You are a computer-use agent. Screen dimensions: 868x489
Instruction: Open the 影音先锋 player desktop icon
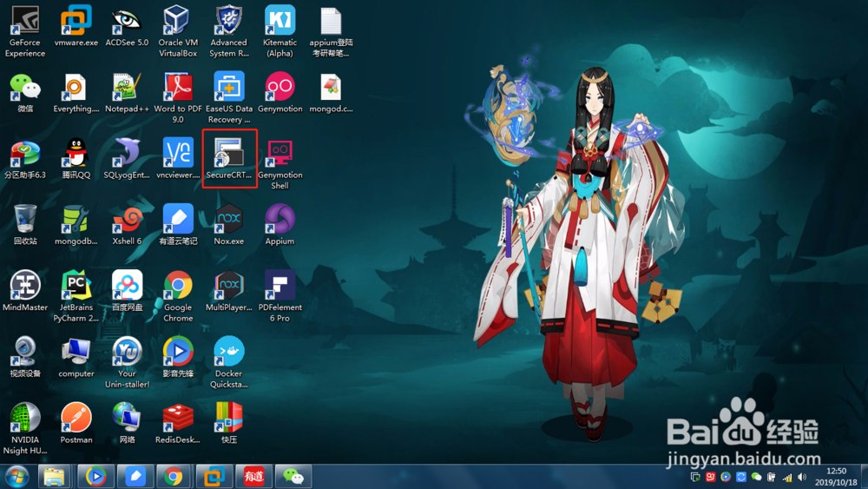(178, 357)
